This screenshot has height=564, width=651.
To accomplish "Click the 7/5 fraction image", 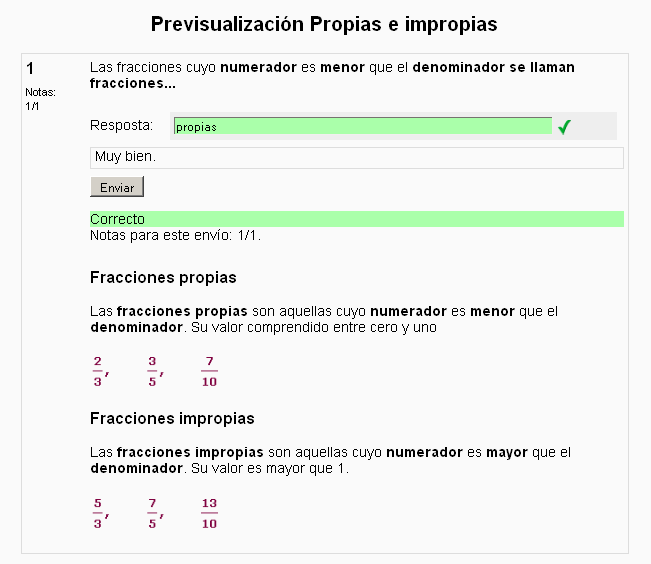I will (153, 511).
